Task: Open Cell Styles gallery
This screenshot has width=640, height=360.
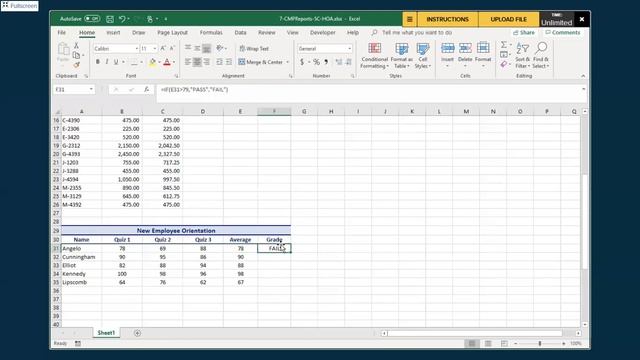Action: point(423,55)
